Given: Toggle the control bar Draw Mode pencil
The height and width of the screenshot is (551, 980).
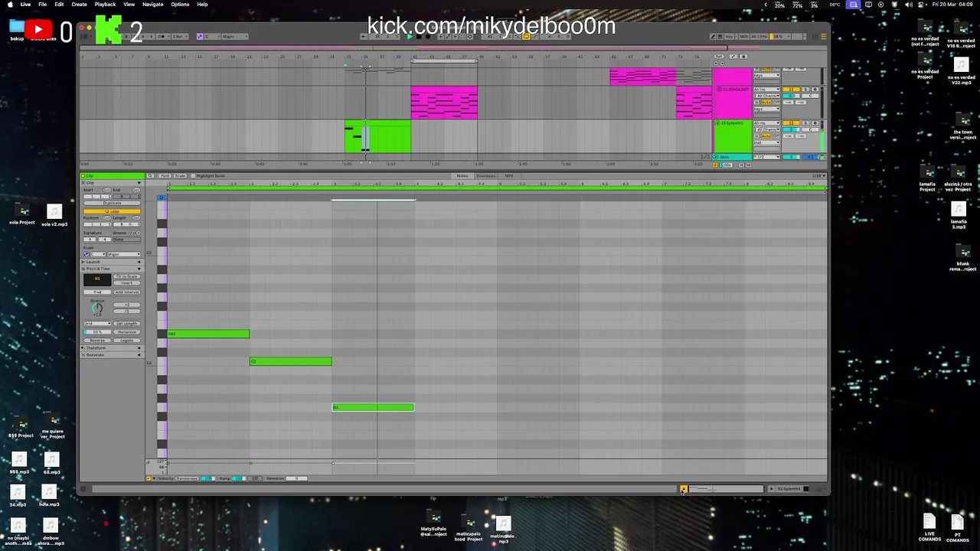Looking at the screenshot, I should pyautogui.click(x=712, y=36).
